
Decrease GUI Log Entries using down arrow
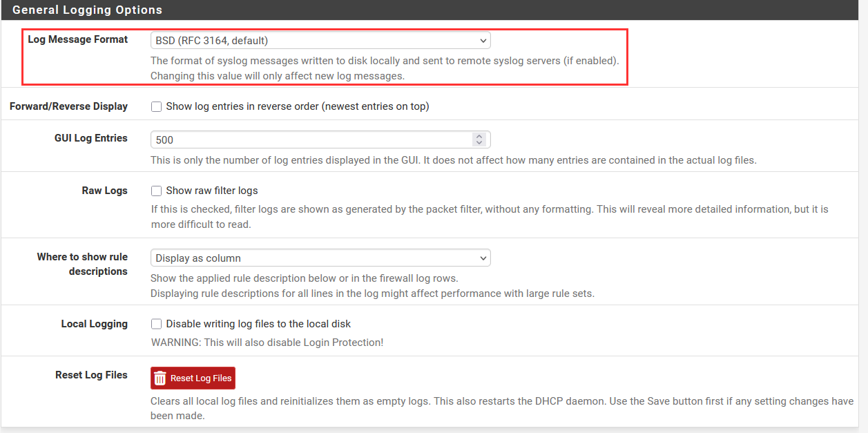[479, 143]
